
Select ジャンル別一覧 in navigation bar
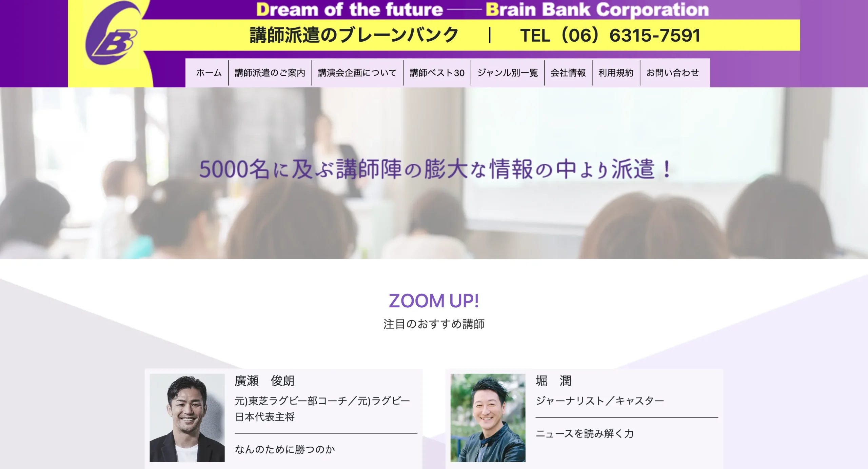click(x=507, y=73)
